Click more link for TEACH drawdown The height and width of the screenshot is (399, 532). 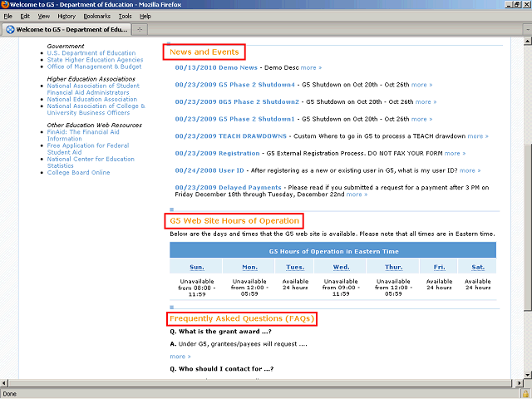(478, 136)
